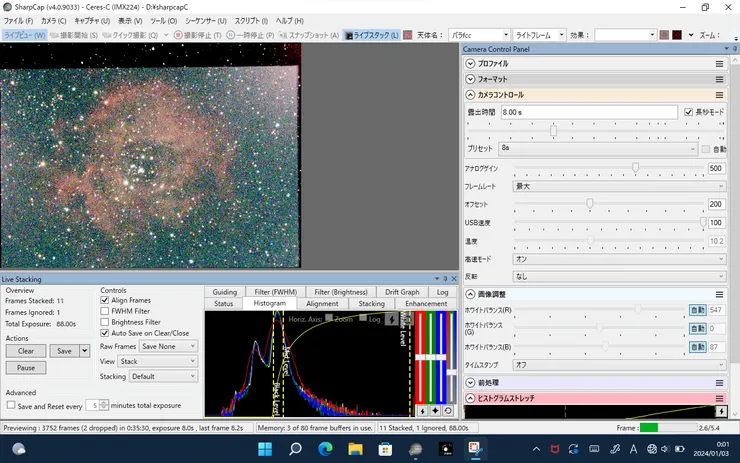Click the Windows Start button
Viewport: 740px width, 463px height.
point(265,449)
